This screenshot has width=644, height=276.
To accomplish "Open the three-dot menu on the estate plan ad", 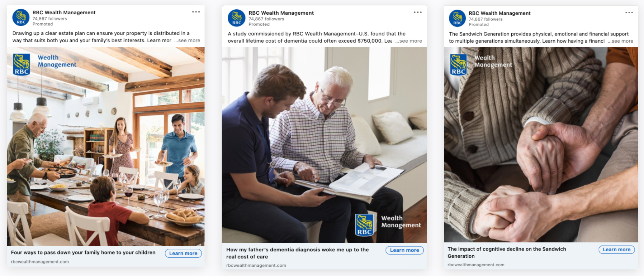I will pos(196,12).
